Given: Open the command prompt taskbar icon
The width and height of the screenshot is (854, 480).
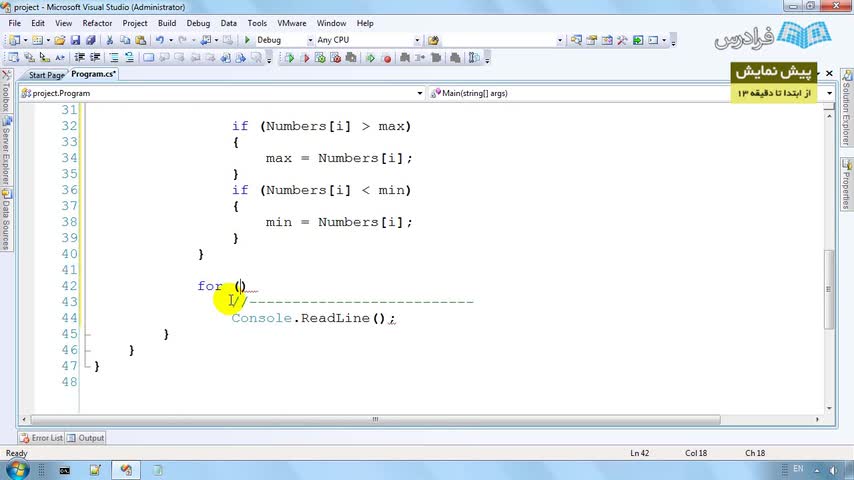Looking at the screenshot, I should pos(64,470).
